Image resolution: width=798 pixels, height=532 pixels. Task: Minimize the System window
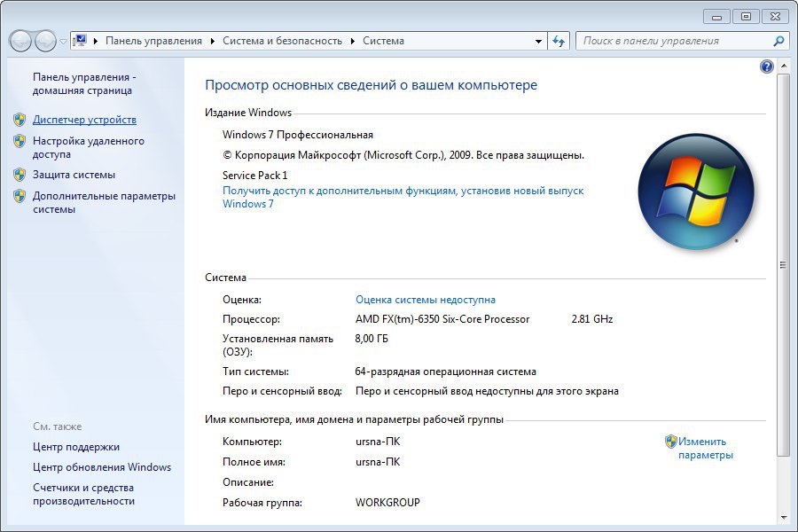[716, 17]
